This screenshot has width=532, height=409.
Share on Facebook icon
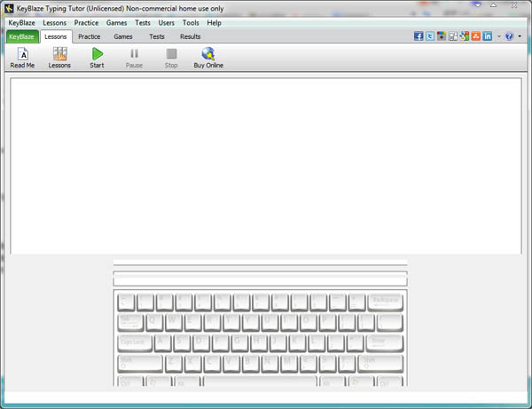(x=419, y=36)
